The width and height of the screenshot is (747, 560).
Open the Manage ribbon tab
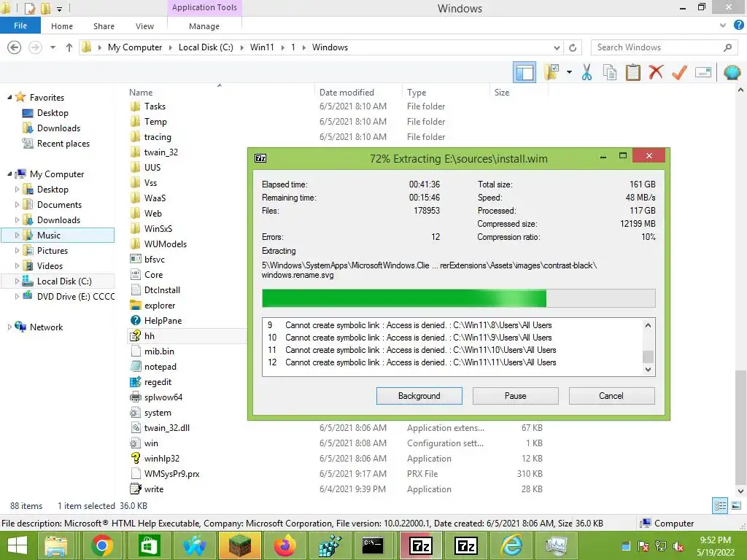(204, 26)
